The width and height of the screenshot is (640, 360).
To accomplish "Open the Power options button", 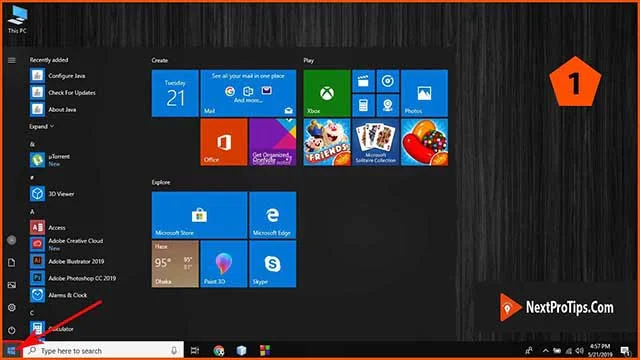I will [12, 330].
